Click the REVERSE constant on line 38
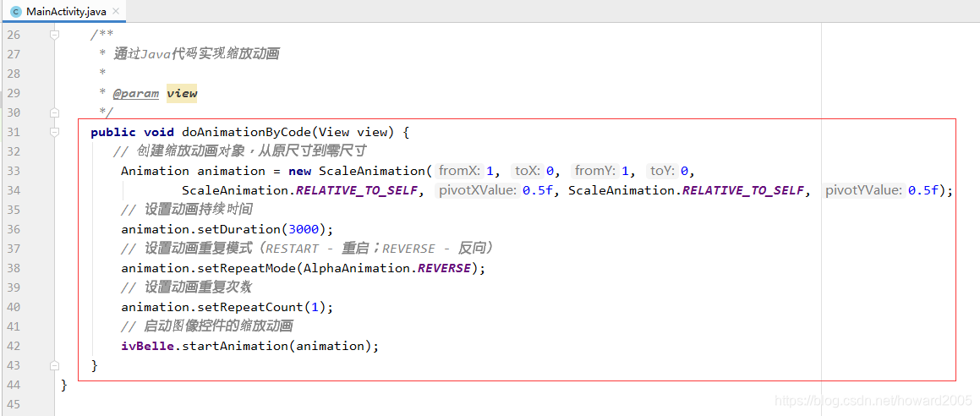The width and height of the screenshot is (980, 416). (x=444, y=268)
